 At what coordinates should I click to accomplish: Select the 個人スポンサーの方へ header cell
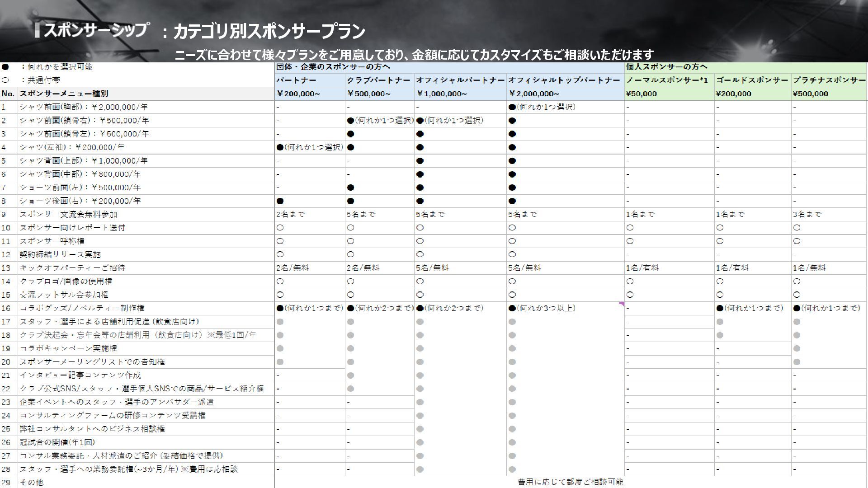pos(666,67)
